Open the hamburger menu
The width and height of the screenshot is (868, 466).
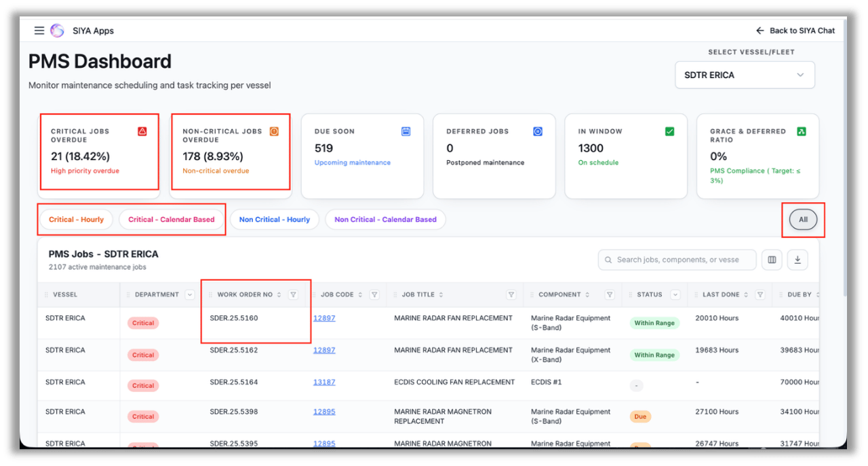click(39, 31)
